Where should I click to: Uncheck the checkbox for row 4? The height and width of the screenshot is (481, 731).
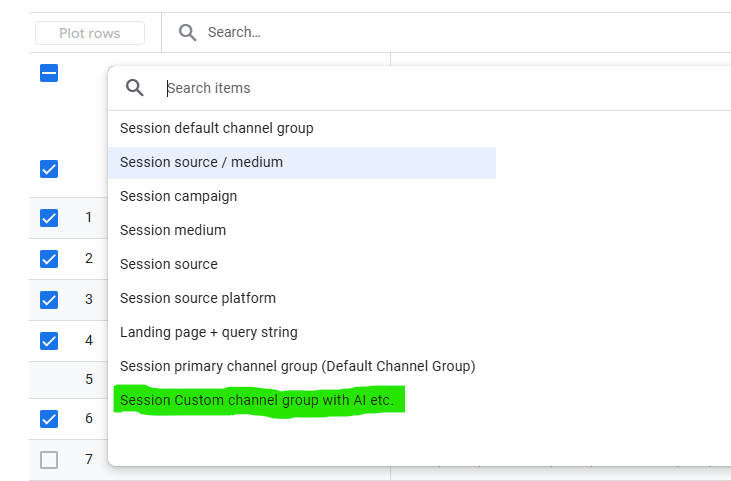coord(49,341)
